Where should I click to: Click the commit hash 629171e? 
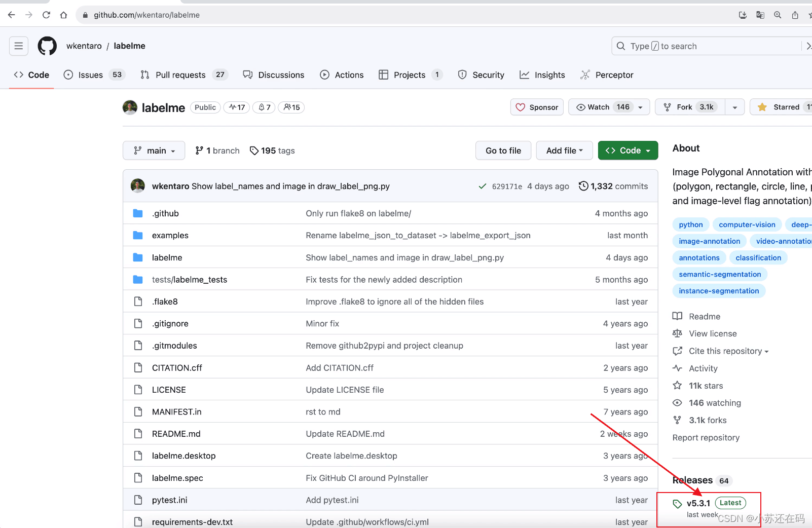[507, 186]
